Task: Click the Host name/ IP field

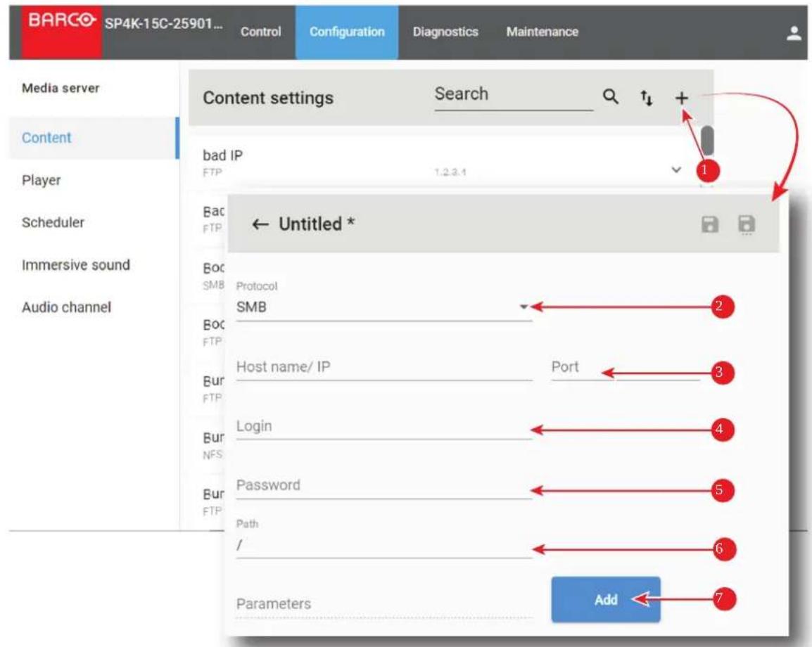Action: [x=383, y=368]
